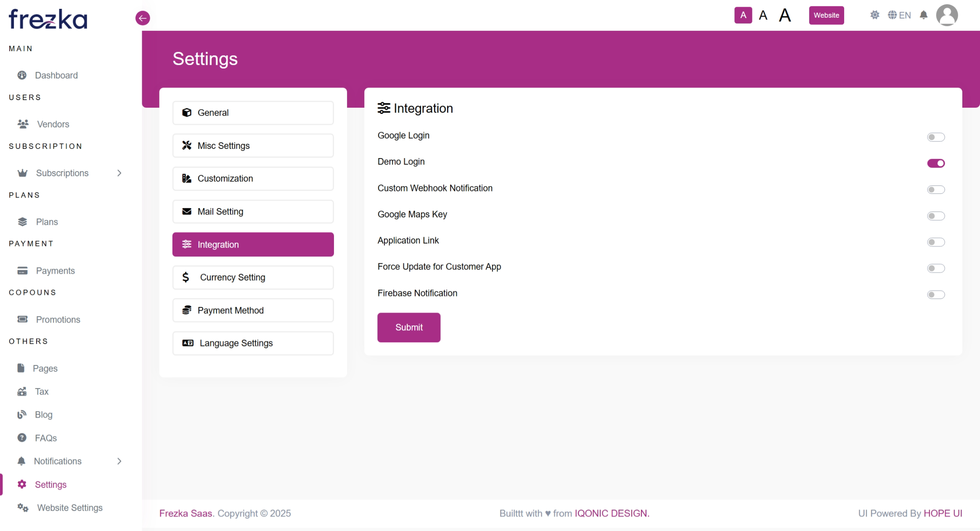Disable the Demo Login toggle
The height and width of the screenshot is (531, 980).
[935, 163]
